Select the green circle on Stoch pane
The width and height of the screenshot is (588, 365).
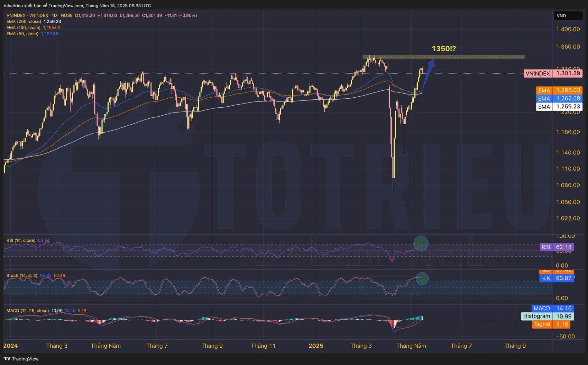pos(422,278)
